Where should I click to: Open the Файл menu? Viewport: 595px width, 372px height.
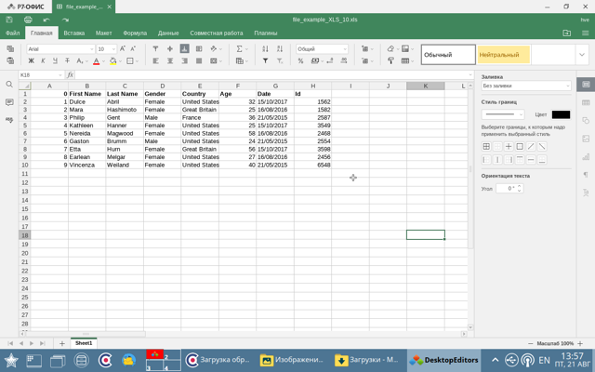coord(13,33)
